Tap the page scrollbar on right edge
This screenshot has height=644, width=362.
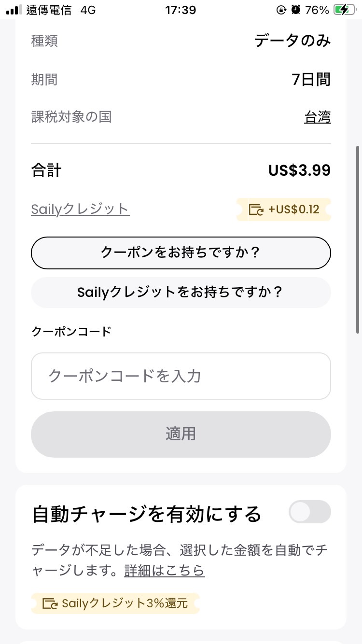(x=357, y=239)
